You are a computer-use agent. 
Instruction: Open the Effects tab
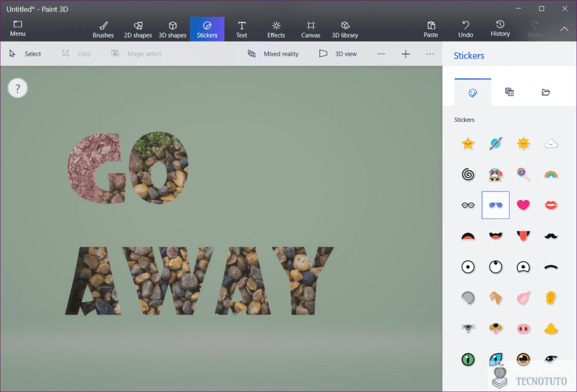click(x=276, y=29)
